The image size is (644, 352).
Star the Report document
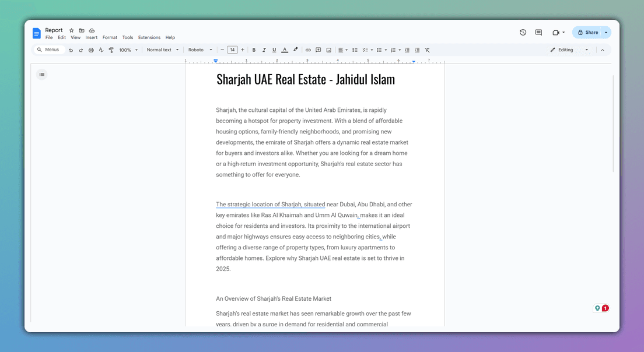(71, 30)
